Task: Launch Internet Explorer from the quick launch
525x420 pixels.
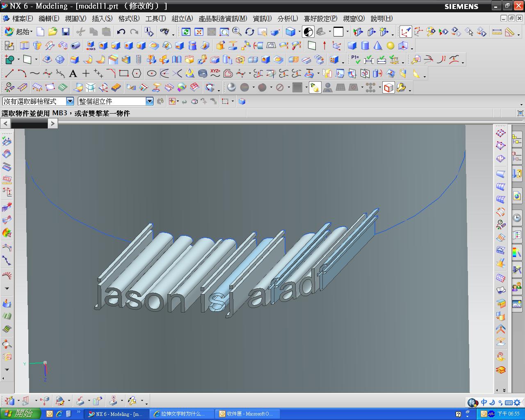Action: [x=59, y=414]
